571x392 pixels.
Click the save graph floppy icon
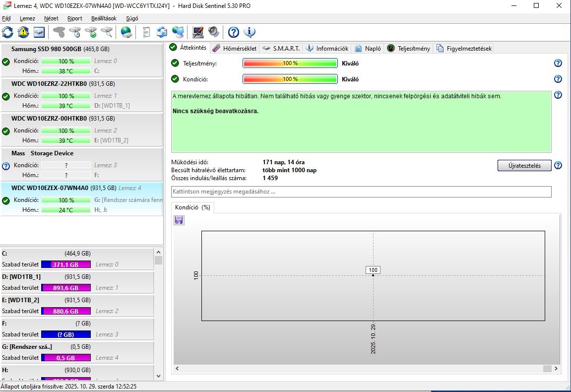(x=179, y=220)
